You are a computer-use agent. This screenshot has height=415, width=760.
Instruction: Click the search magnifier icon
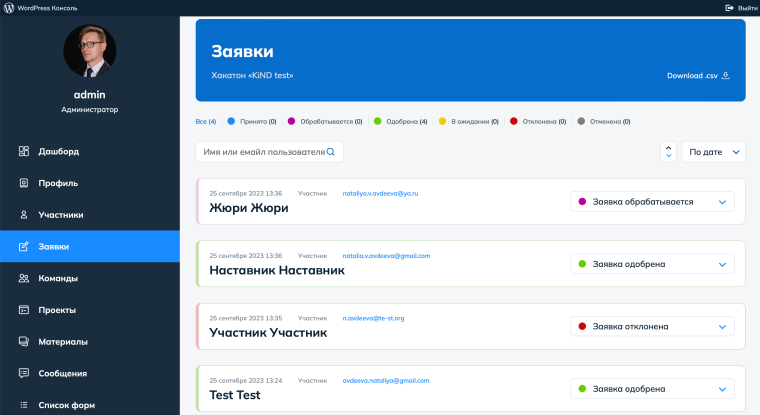[x=331, y=152]
